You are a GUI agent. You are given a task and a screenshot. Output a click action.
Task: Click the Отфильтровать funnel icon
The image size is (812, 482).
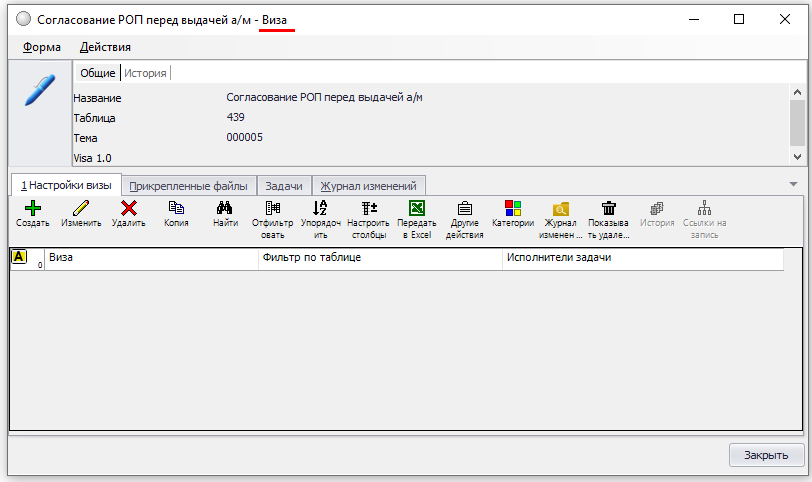273,208
